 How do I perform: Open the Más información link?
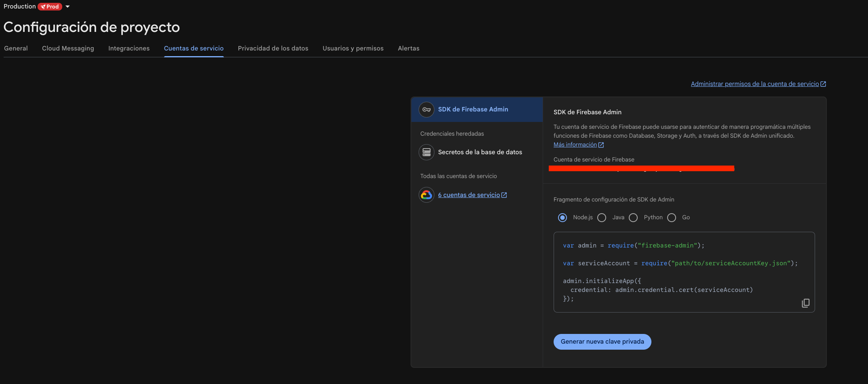tap(575, 145)
